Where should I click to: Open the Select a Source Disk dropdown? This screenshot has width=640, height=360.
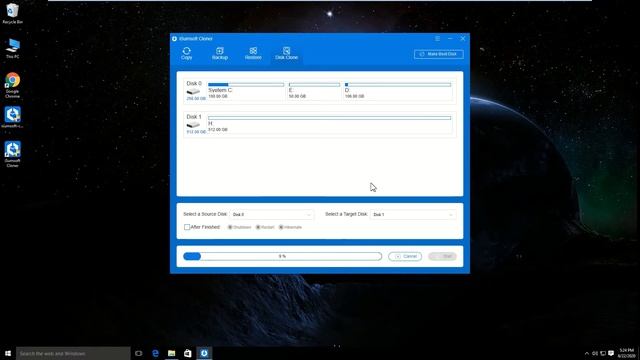tap(272, 214)
